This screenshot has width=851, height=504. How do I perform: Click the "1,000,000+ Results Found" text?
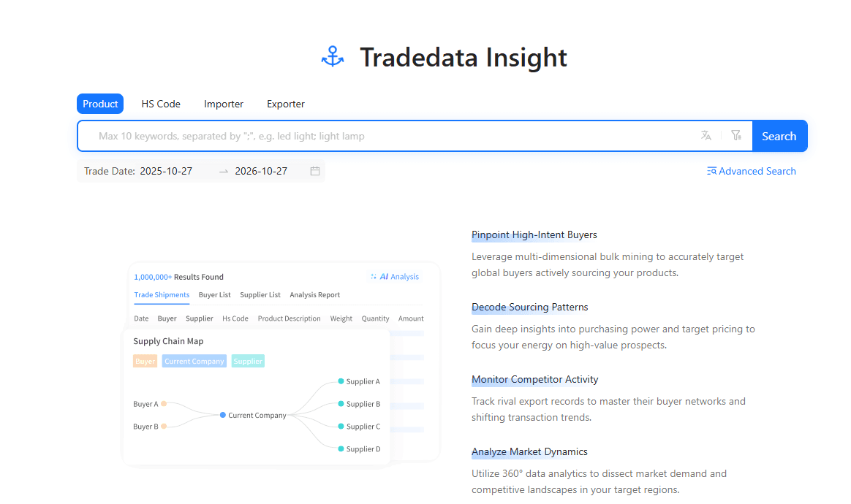coord(178,277)
